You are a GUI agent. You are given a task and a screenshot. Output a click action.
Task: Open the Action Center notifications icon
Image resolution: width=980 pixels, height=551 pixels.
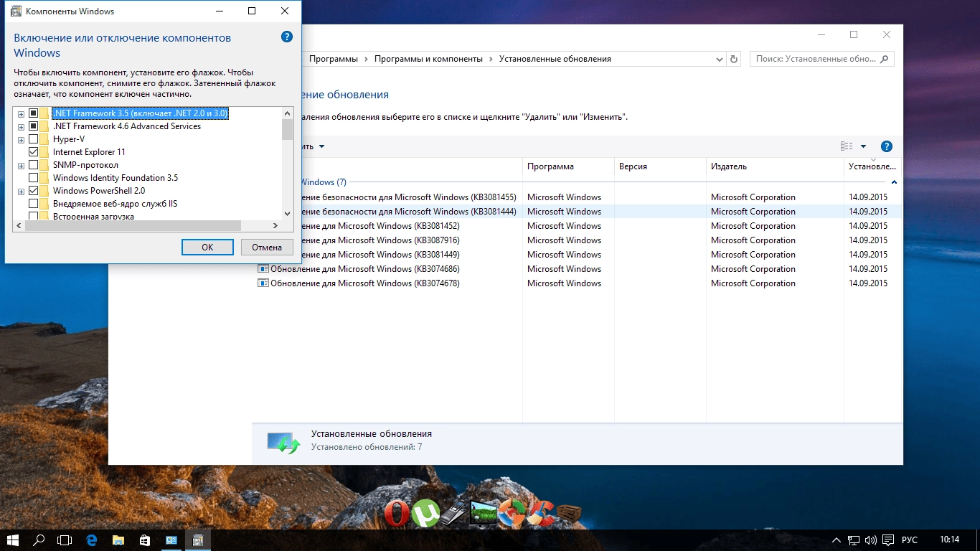click(x=888, y=540)
